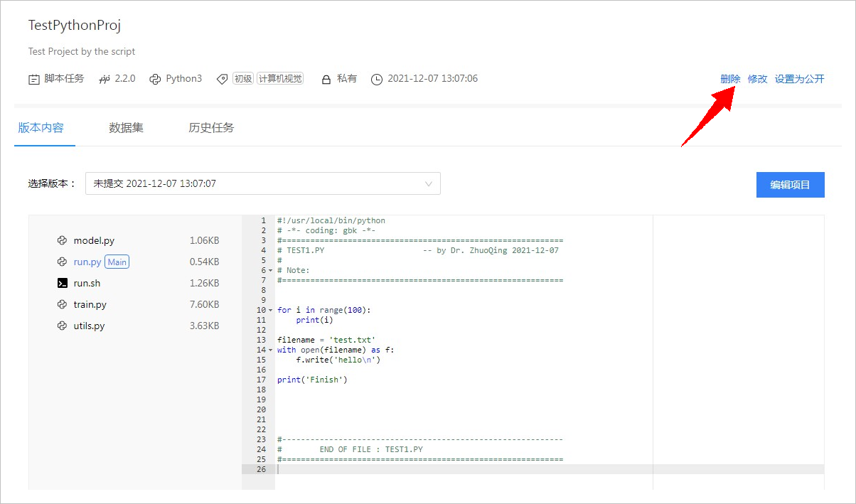856x504 pixels.
Task: Click the terminal icon beside run.sh
Action: click(x=63, y=283)
